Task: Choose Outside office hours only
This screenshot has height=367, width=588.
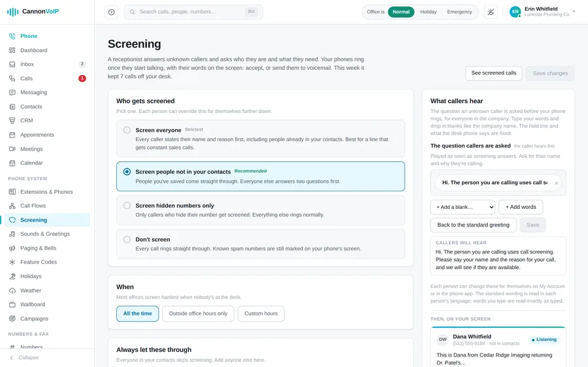Action: coord(198,313)
